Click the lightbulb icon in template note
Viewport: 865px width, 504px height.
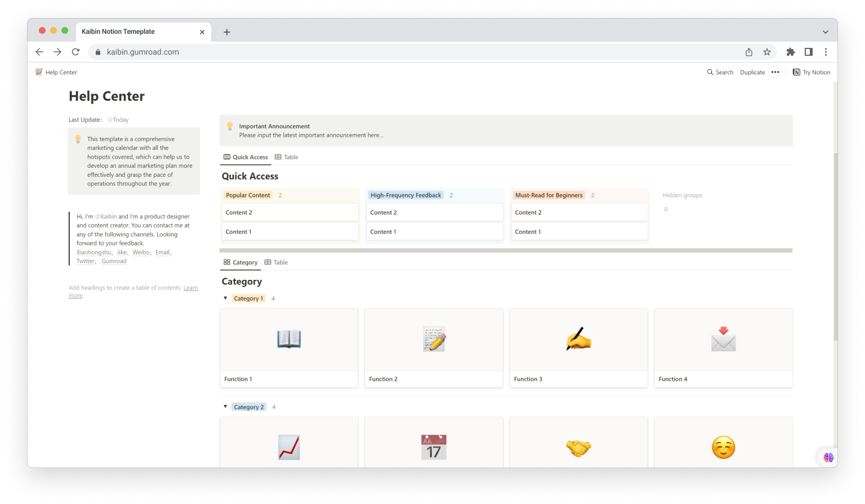click(x=78, y=139)
